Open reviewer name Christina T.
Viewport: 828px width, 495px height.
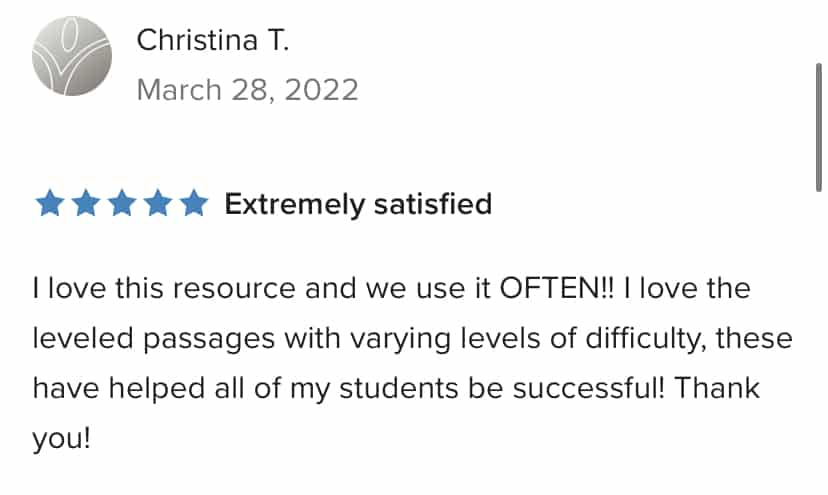213,40
